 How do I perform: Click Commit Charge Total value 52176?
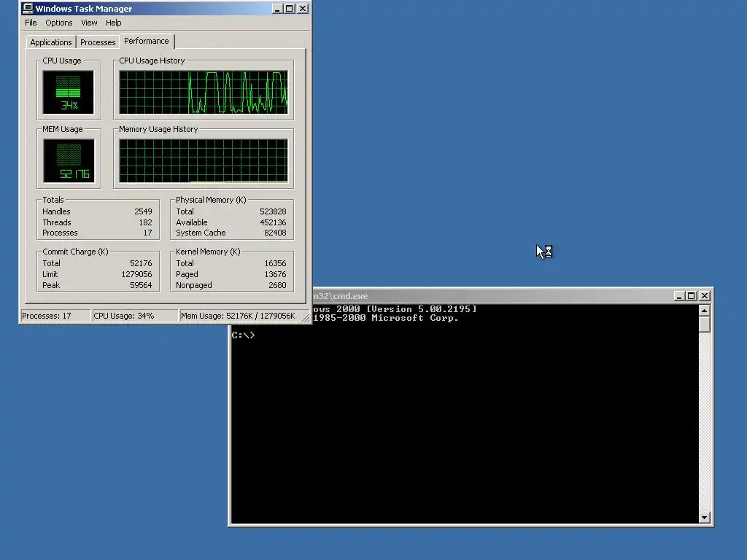(x=141, y=263)
